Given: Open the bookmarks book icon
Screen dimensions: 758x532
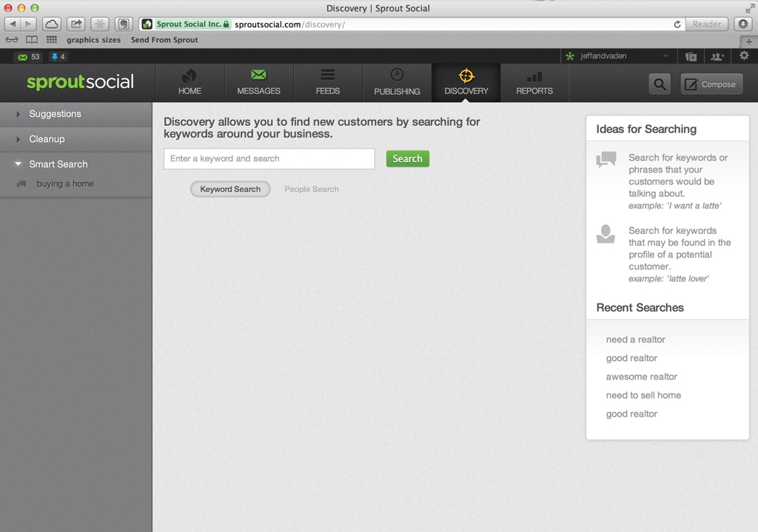Looking at the screenshot, I should [x=31, y=40].
